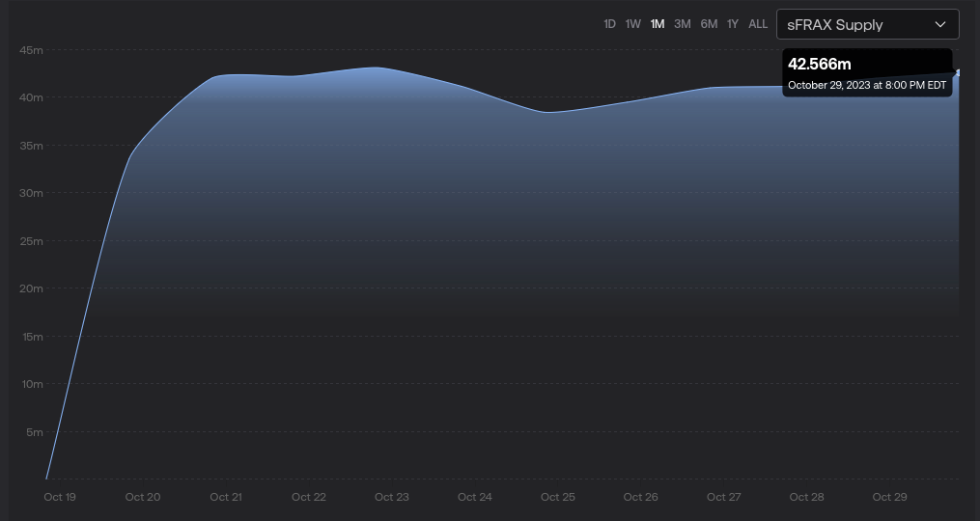This screenshot has height=521, width=980.
Task: Click the 20m y-axis label
Action: [x=31, y=288]
